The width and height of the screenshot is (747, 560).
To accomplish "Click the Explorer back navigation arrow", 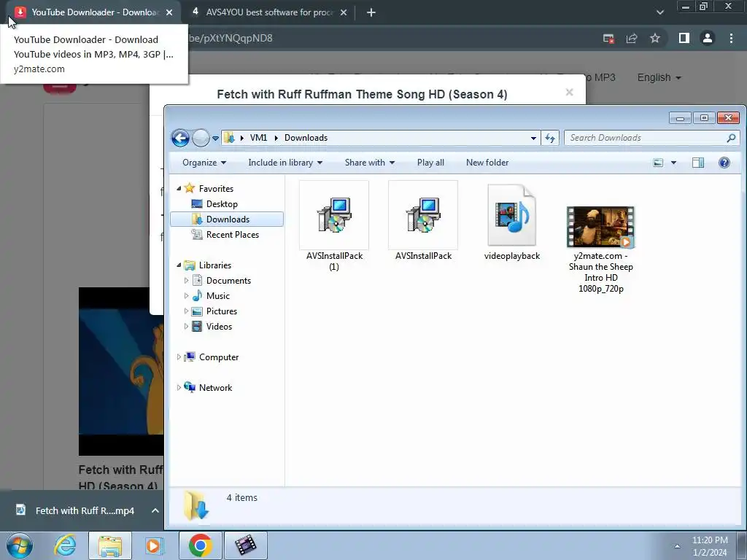I will (x=181, y=138).
